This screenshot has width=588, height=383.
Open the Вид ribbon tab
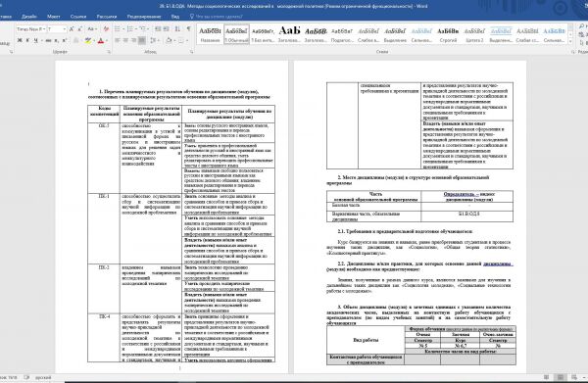pos(175,17)
